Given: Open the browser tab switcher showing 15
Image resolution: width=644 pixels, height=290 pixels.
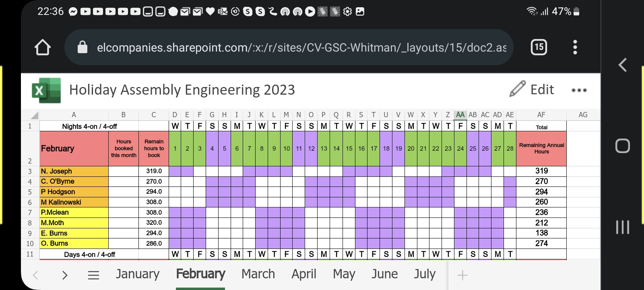Looking at the screenshot, I should click(539, 48).
